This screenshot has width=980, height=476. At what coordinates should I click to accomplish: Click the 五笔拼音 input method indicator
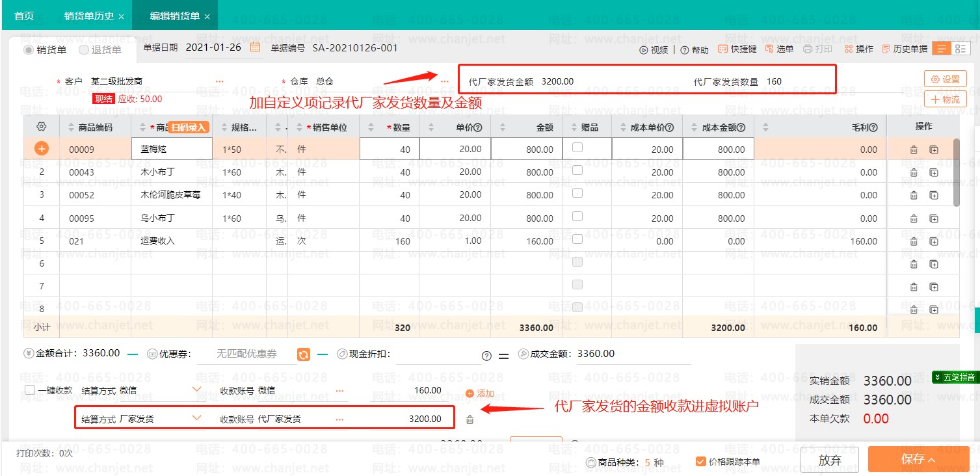pos(955,377)
